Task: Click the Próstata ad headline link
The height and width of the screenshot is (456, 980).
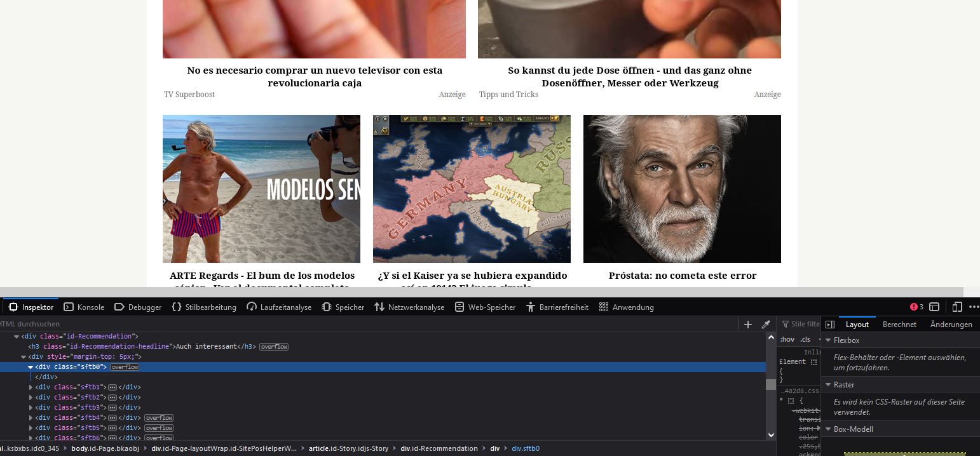Action: click(x=682, y=276)
